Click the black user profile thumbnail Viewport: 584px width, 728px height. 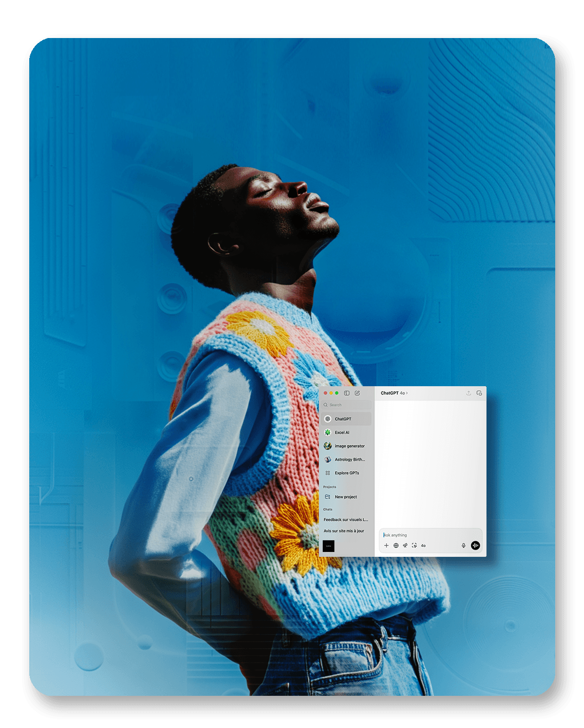click(x=329, y=546)
